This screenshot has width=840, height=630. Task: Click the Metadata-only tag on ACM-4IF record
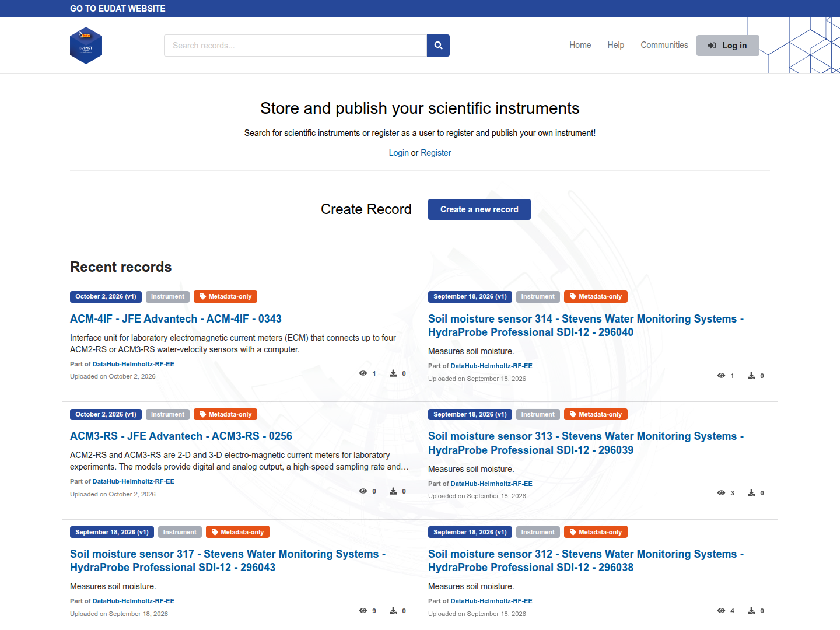click(225, 297)
